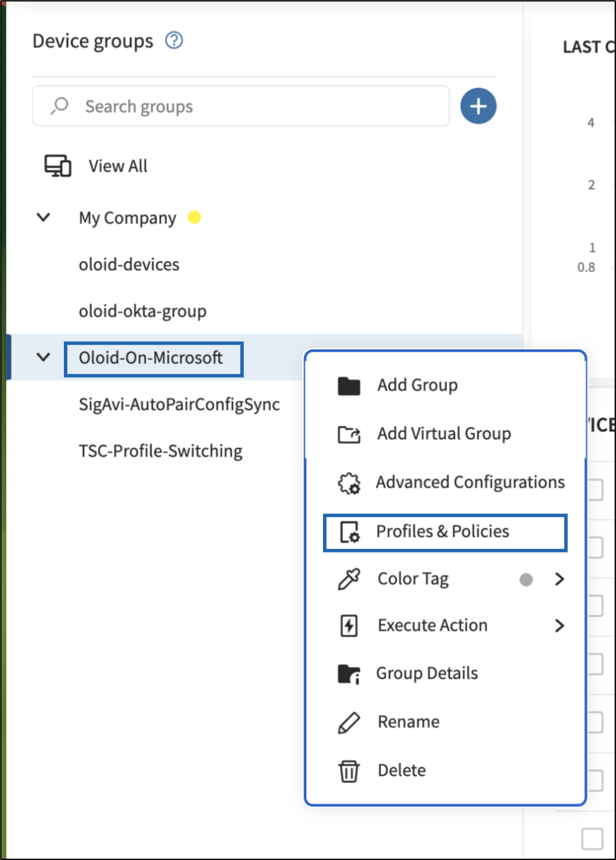Image resolution: width=616 pixels, height=860 pixels.
Task: Select the My Company group
Action: coord(127,218)
